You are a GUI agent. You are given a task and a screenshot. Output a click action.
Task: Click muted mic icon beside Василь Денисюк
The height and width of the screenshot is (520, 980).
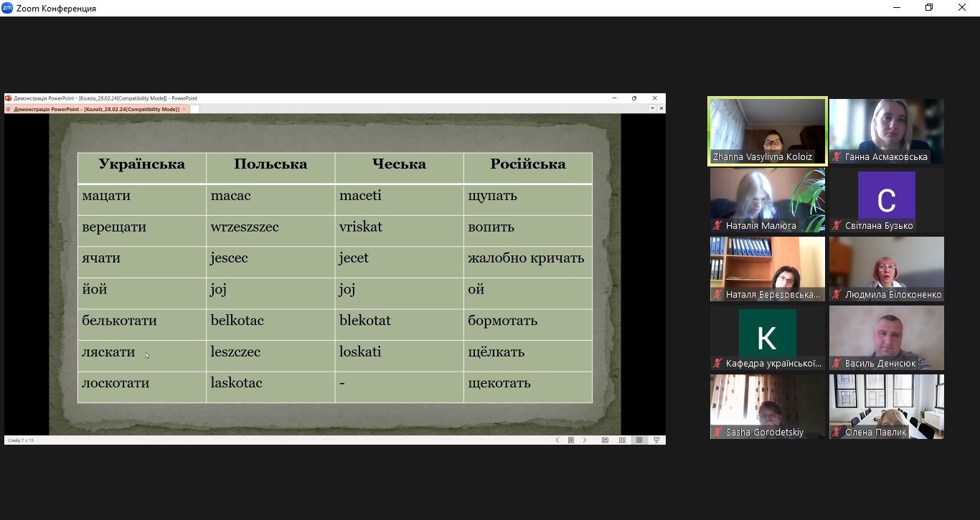[837, 364]
